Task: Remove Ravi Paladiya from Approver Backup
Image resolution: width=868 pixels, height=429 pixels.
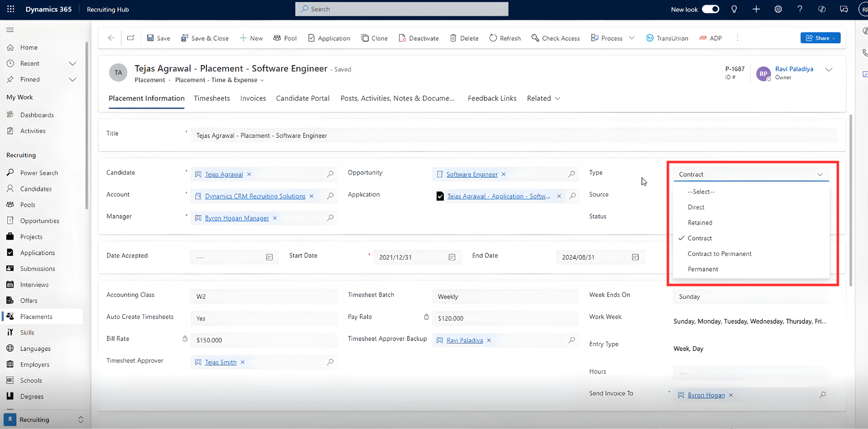Action: tap(489, 340)
